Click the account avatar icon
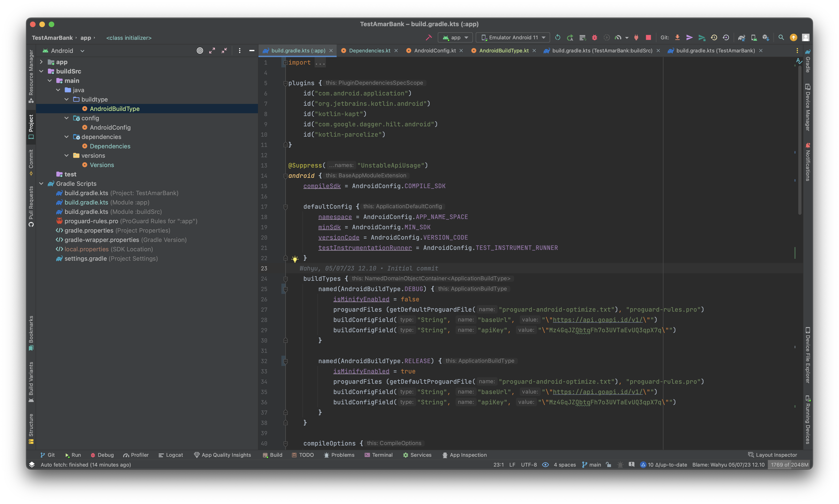This screenshot has width=839, height=504. point(805,37)
